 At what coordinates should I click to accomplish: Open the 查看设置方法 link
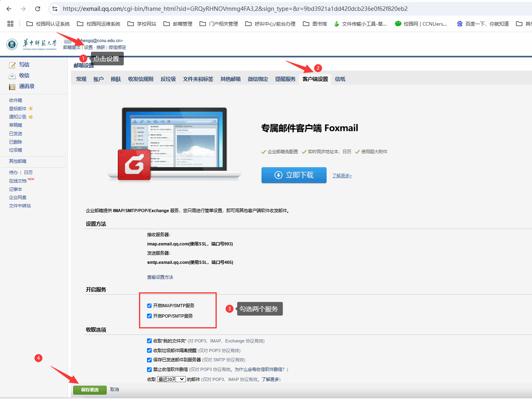coord(160,277)
